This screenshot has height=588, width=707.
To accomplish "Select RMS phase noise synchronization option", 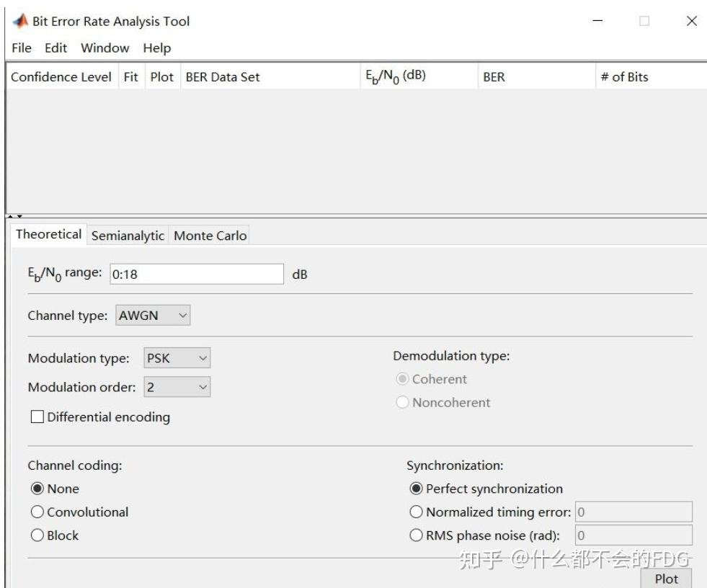I will coord(417,535).
